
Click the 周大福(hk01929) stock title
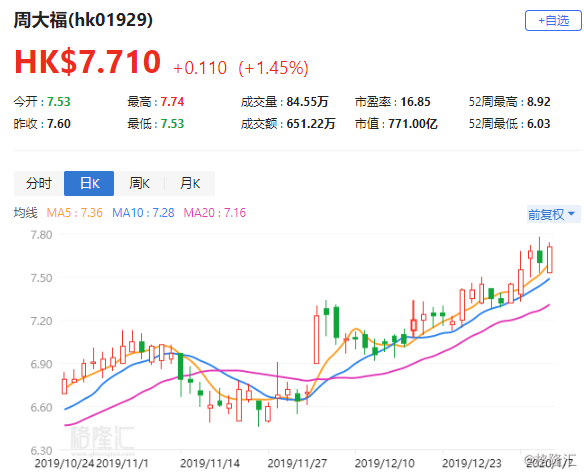[83, 20]
